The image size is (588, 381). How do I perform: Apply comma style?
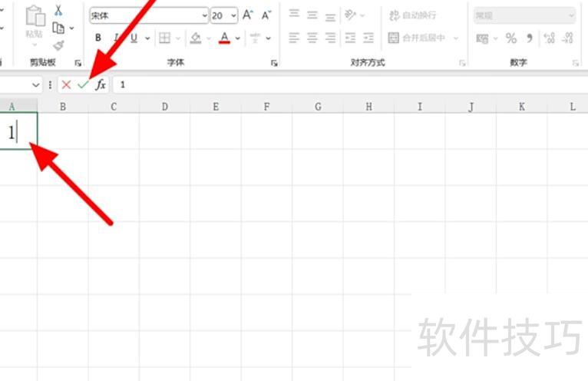[x=530, y=38]
